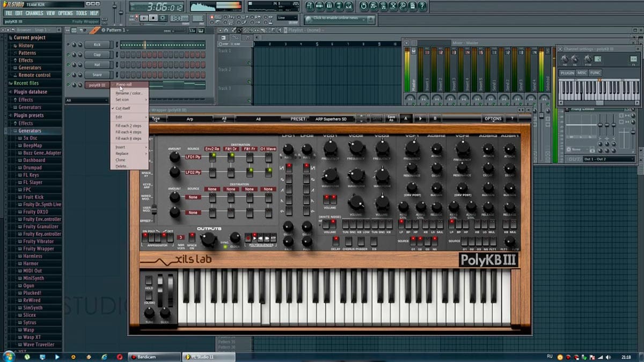Click the PolyKB question-mark help button

pyautogui.click(x=512, y=119)
